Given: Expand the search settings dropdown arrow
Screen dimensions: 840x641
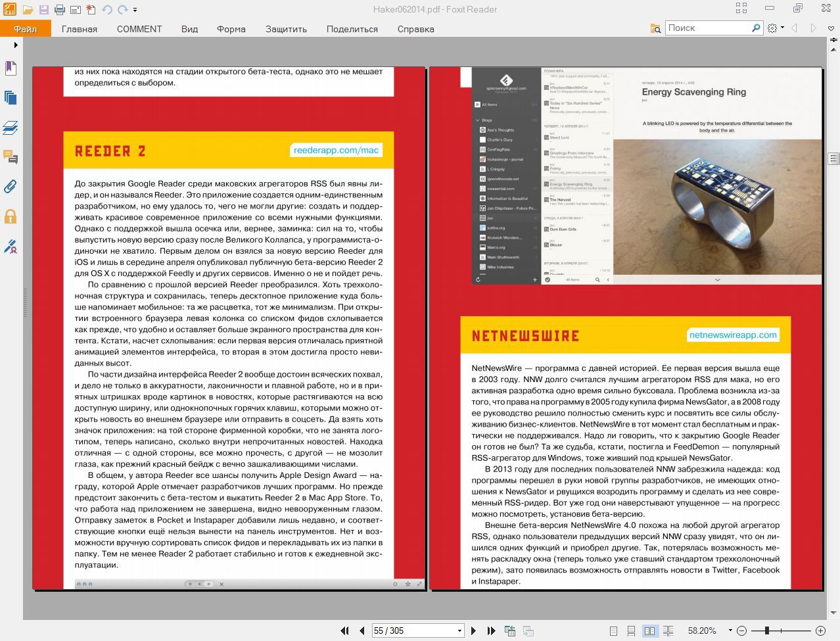Looking at the screenshot, I should (x=782, y=28).
